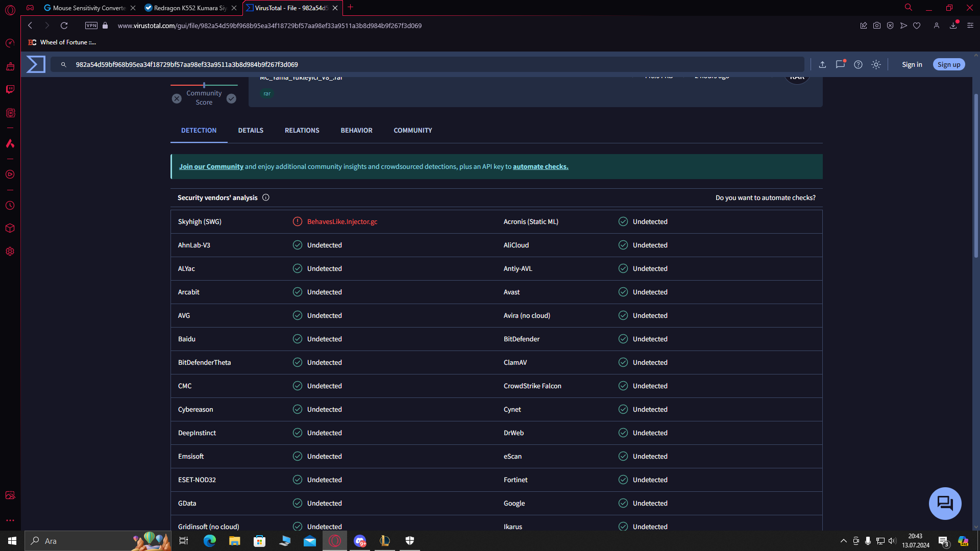Click the VirusTotal logo icon
This screenshot has height=551, width=980.
click(x=36, y=64)
